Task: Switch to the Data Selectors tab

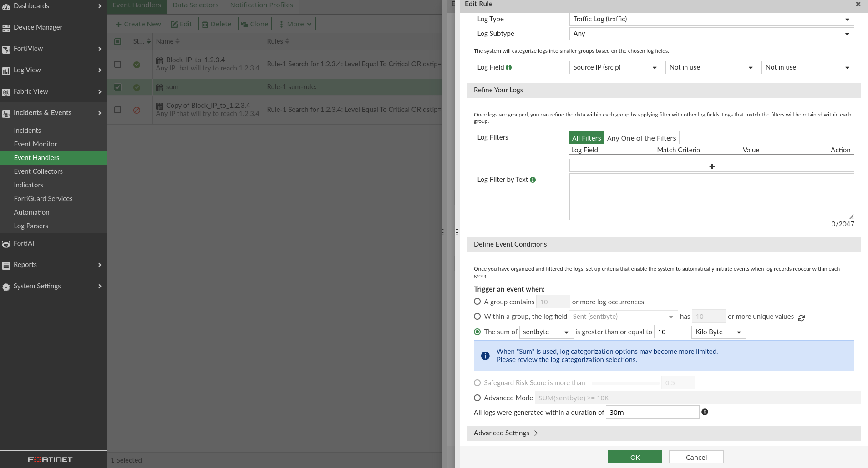Action: (195, 5)
